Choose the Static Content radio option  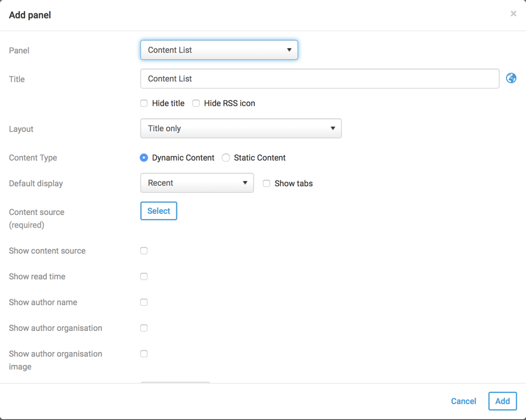click(226, 158)
